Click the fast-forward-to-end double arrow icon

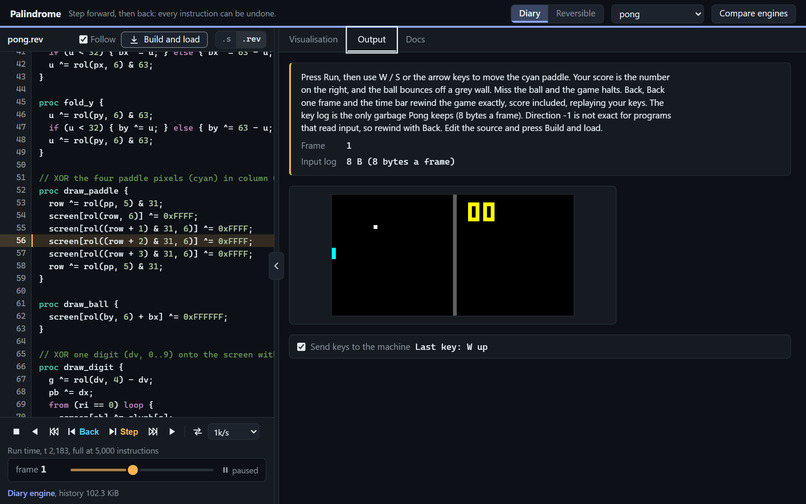click(153, 431)
